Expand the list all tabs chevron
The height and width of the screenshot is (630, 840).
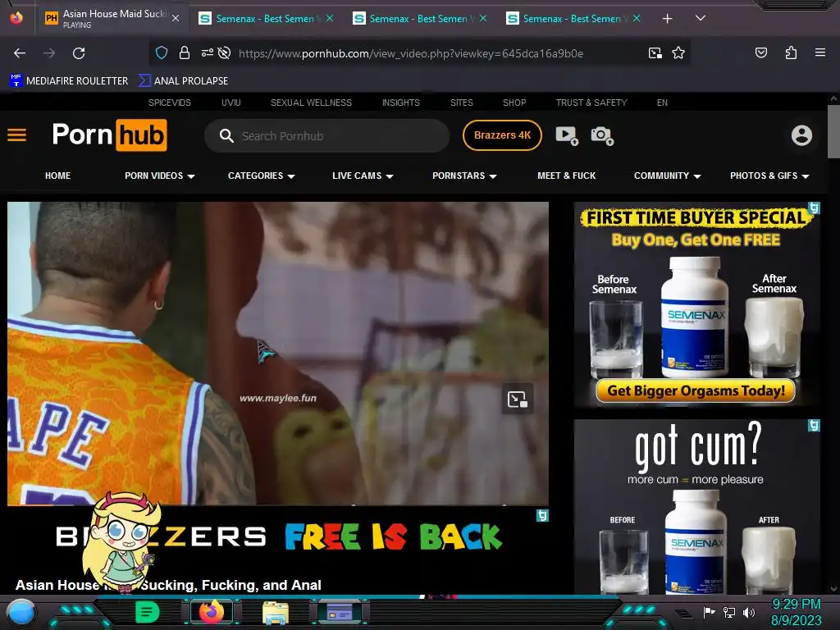(x=701, y=18)
